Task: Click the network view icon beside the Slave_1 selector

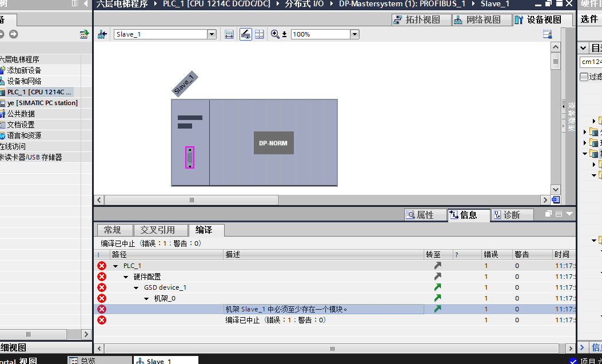Action: tap(102, 34)
